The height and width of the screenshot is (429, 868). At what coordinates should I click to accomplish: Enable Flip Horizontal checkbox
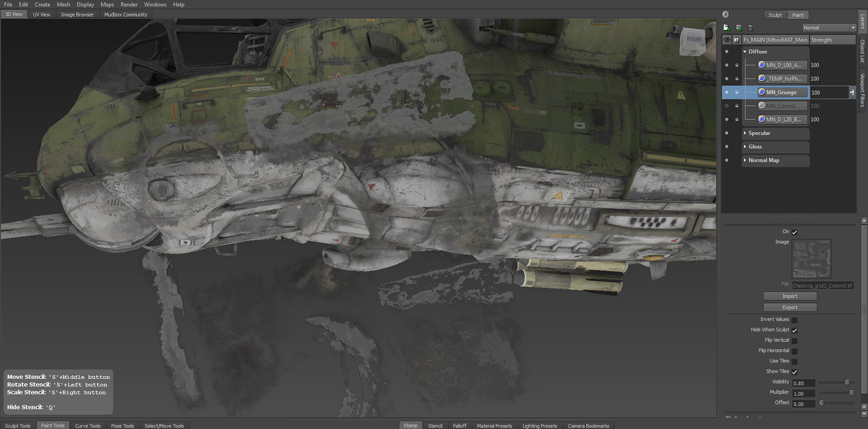pyautogui.click(x=795, y=351)
